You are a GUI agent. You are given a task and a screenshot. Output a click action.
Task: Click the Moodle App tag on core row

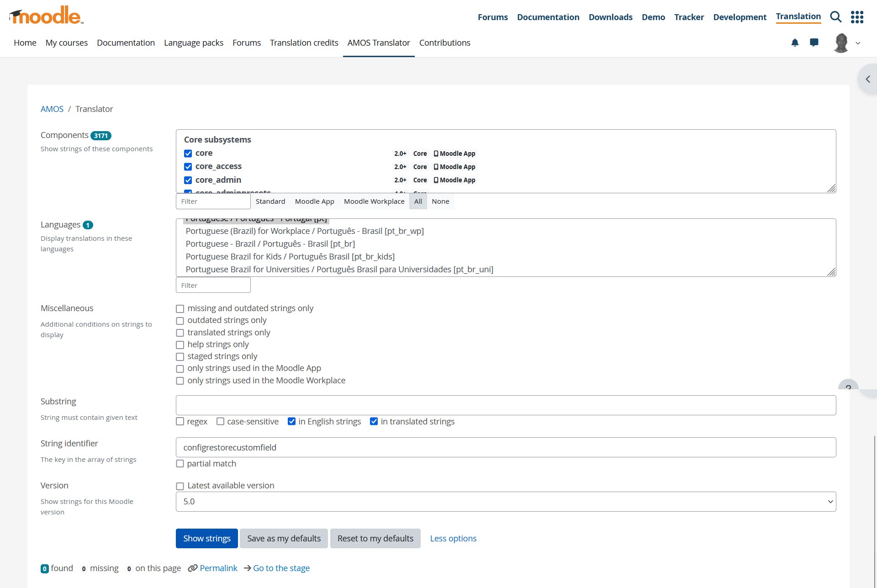click(x=454, y=154)
